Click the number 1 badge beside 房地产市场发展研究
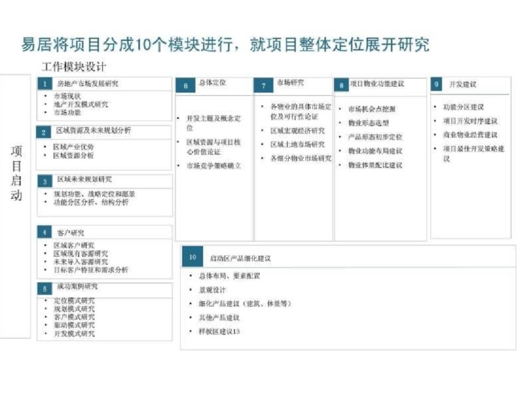The image size is (532, 399). (44, 84)
